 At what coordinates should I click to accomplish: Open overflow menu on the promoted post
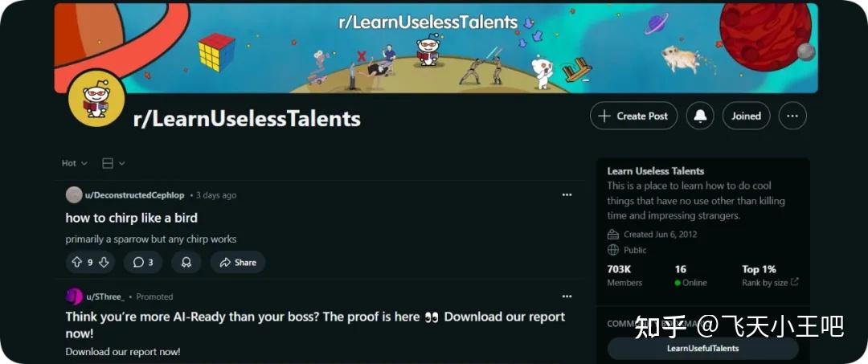click(567, 297)
